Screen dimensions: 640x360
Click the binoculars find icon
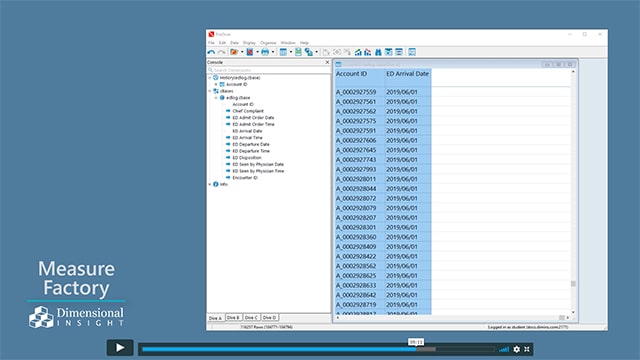click(x=378, y=52)
